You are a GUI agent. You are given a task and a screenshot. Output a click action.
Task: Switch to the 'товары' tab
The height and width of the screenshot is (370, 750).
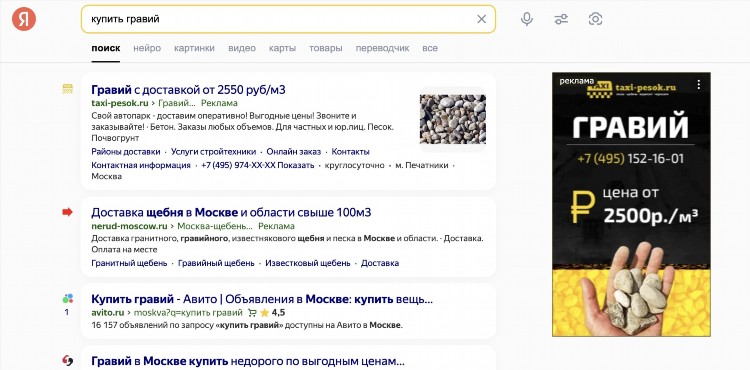click(326, 48)
